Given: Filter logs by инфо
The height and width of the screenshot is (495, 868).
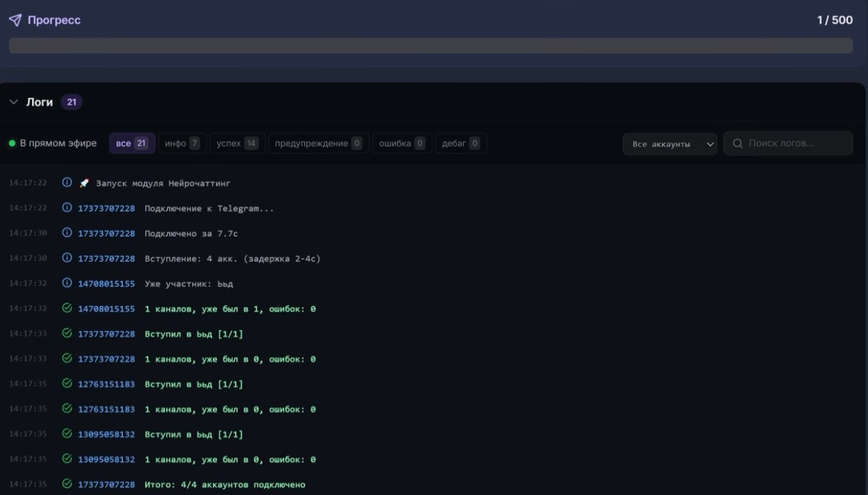Looking at the screenshot, I should tap(182, 144).
